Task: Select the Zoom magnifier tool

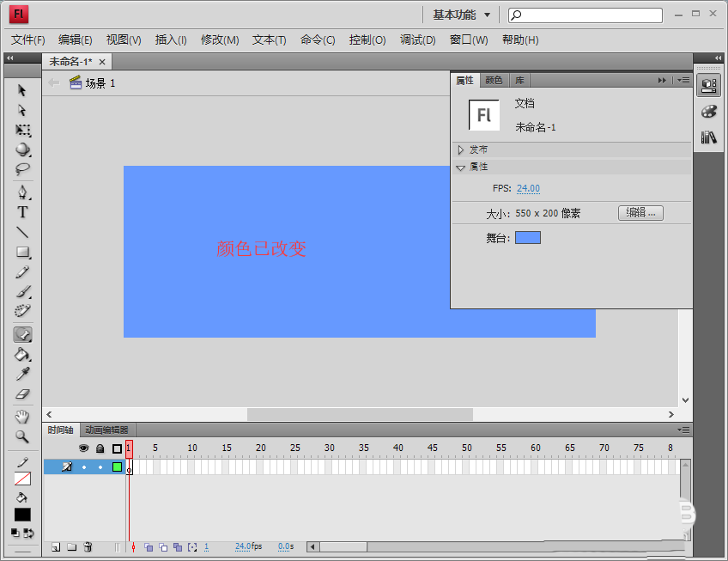Action: [22, 436]
